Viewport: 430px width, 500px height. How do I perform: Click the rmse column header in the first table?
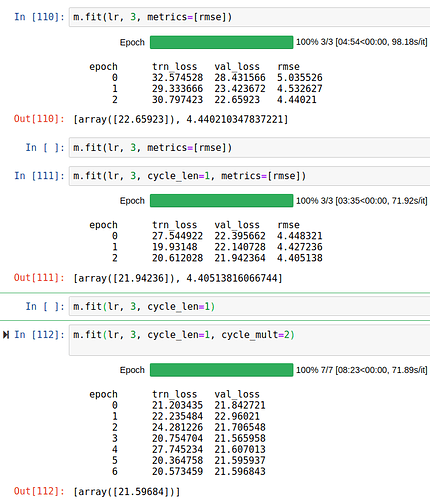(288, 67)
